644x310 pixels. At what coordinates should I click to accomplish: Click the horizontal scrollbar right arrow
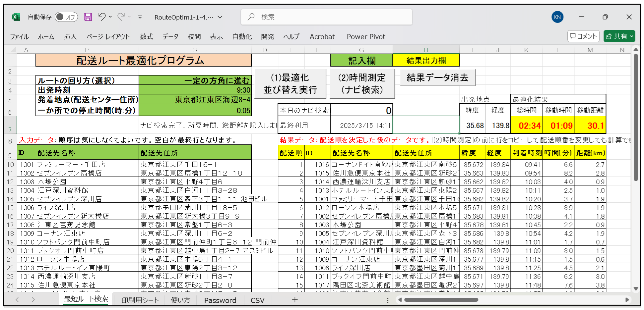pyautogui.click(x=627, y=300)
